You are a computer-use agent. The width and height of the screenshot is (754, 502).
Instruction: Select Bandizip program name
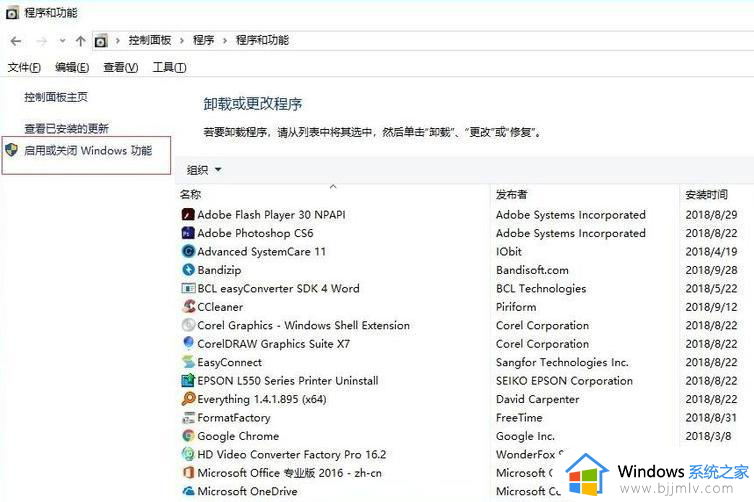click(219, 270)
